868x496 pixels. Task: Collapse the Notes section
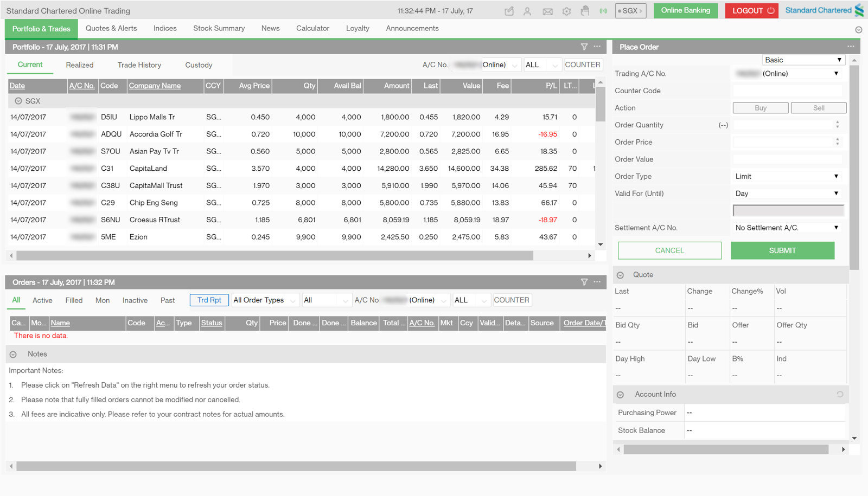tap(13, 355)
